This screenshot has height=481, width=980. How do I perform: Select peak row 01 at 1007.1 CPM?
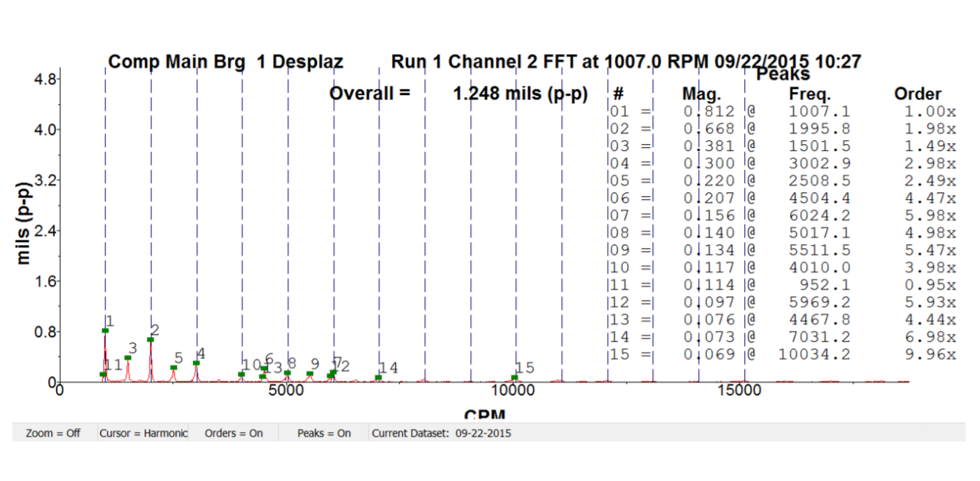(x=782, y=112)
